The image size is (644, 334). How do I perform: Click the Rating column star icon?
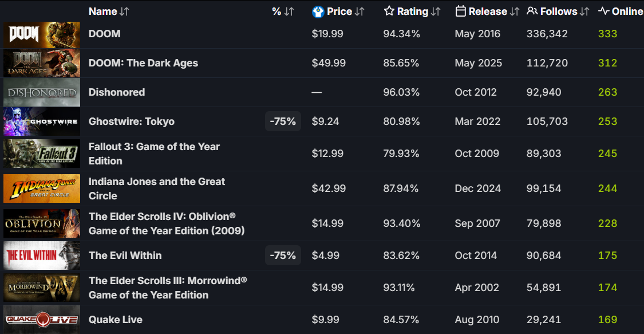point(389,11)
